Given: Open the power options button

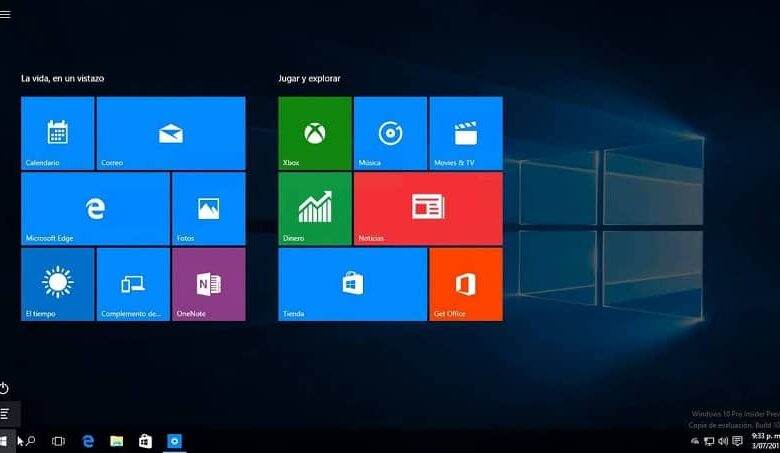Looking at the screenshot, I should [4, 387].
